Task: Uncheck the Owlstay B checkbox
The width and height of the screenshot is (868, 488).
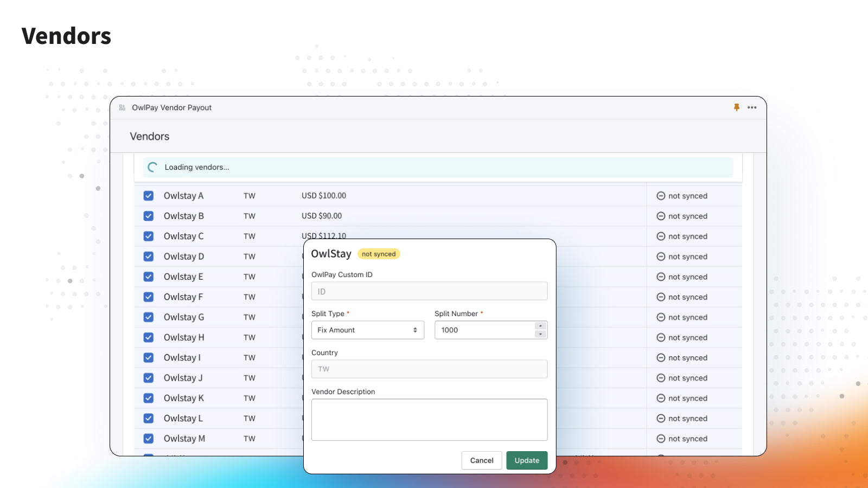Action: tap(148, 216)
